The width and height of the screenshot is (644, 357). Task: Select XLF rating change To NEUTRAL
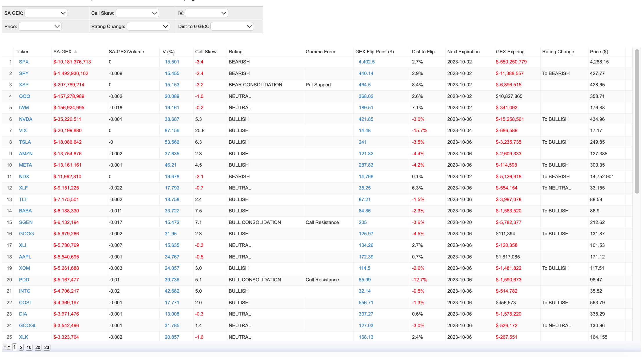[556, 188]
